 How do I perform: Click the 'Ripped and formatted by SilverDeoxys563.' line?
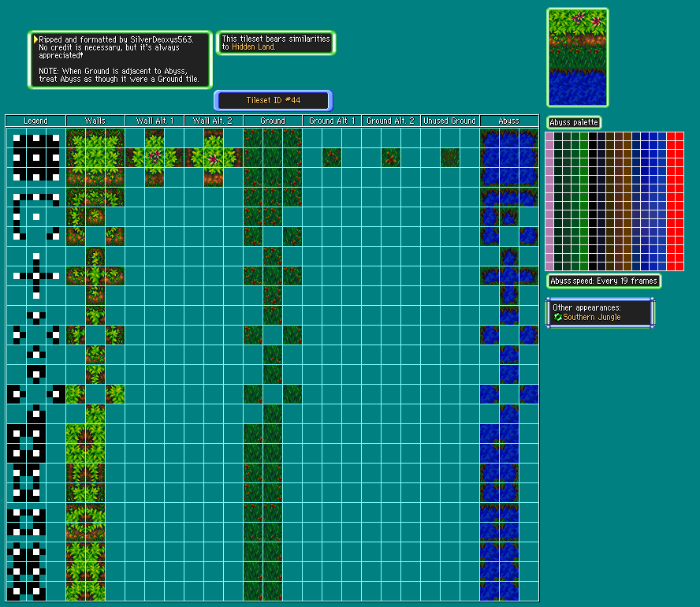[116, 39]
